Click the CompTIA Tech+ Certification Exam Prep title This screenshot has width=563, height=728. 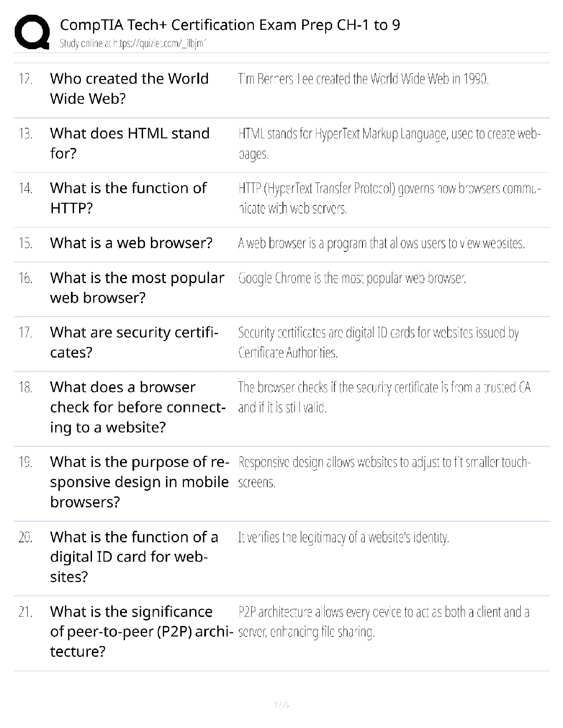click(x=230, y=25)
